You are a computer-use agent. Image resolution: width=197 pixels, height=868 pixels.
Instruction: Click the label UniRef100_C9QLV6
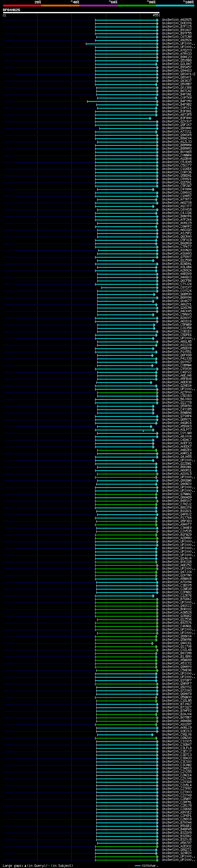click(177, 735)
